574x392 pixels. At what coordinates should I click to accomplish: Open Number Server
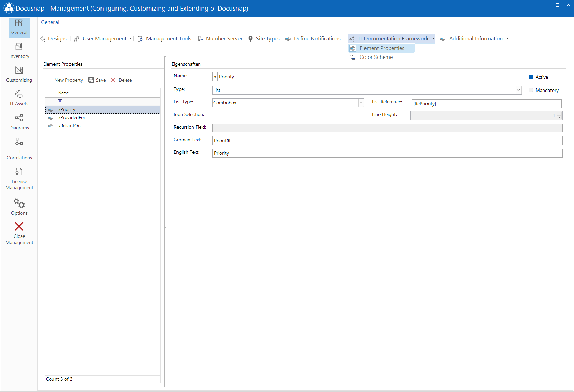(x=220, y=39)
